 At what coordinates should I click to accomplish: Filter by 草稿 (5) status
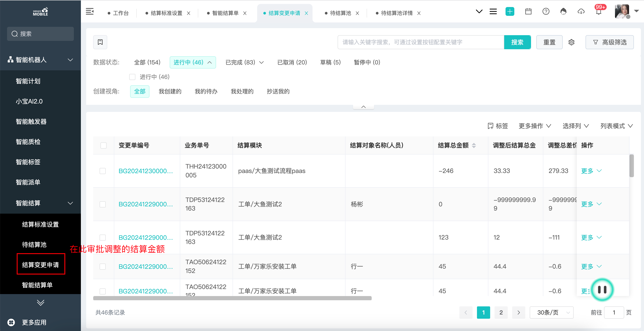pos(330,62)
